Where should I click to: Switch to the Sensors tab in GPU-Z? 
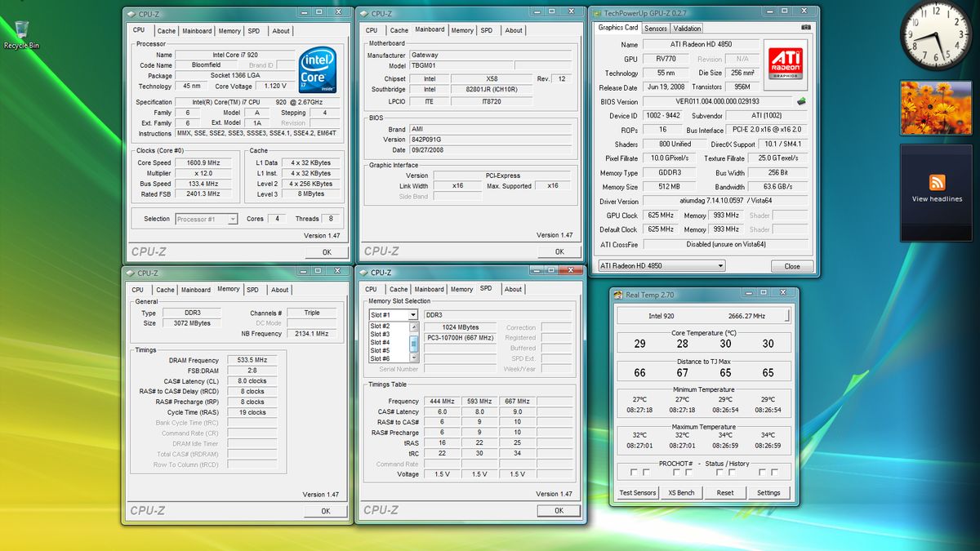[x=654, y=27]
